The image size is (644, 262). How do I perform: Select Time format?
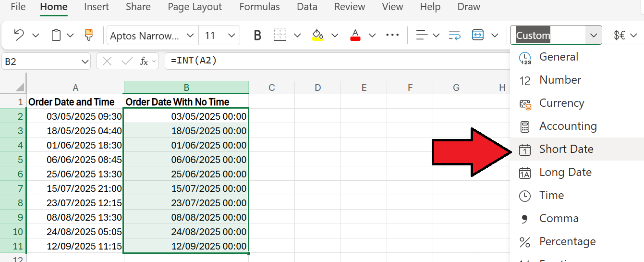coord(577,195)
